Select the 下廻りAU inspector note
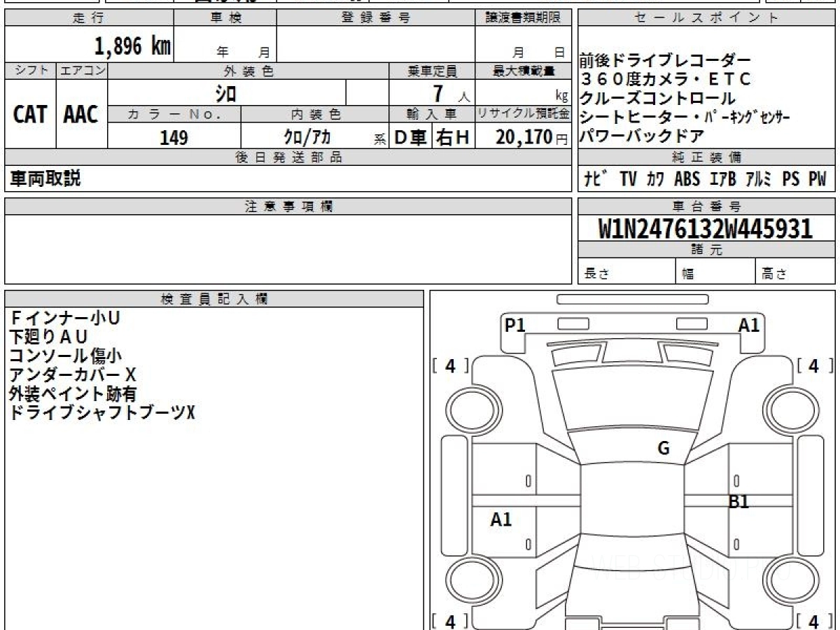 click(48, 337)
